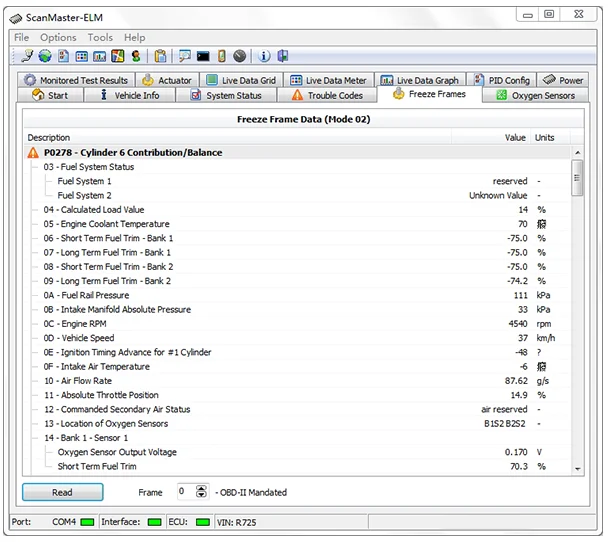
Task: Click the freeze frame list scrollbar thumb
Action: coord(577,178)
